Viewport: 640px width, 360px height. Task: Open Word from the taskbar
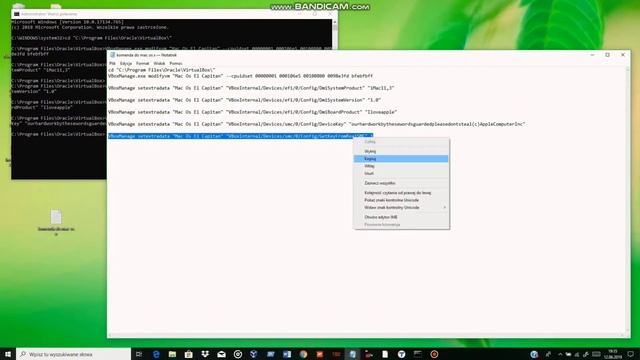click(x=287, y=354)
